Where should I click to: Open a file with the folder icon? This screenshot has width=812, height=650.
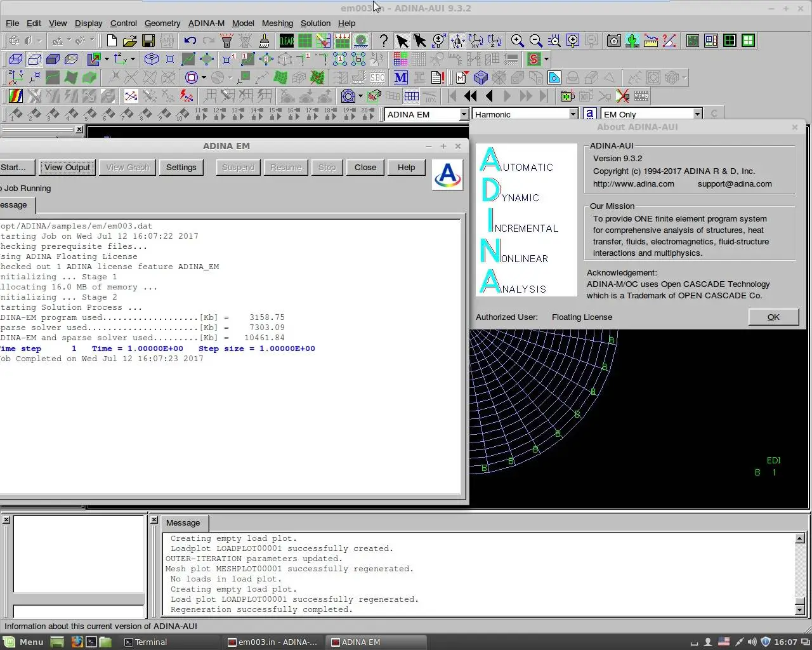[x=130, y=41]
